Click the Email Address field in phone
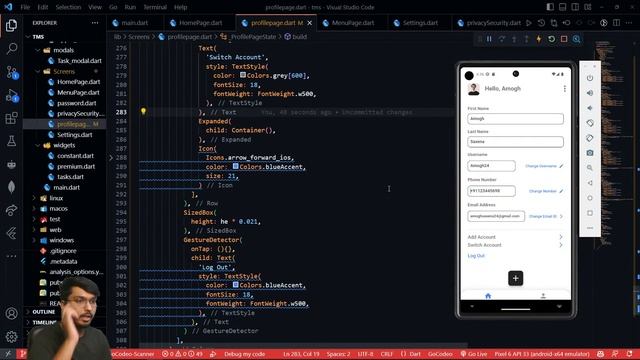The height and width of the screenshot is (360, 640). [x=496, y=216]
